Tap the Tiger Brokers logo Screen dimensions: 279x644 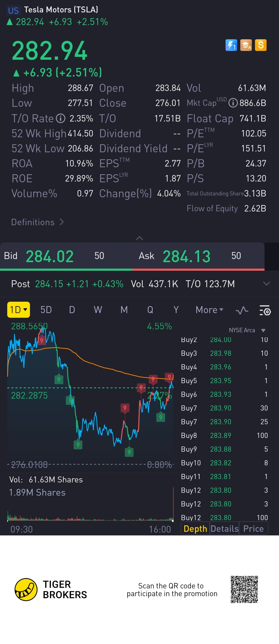pyautogui.click(x=51, y=589)
